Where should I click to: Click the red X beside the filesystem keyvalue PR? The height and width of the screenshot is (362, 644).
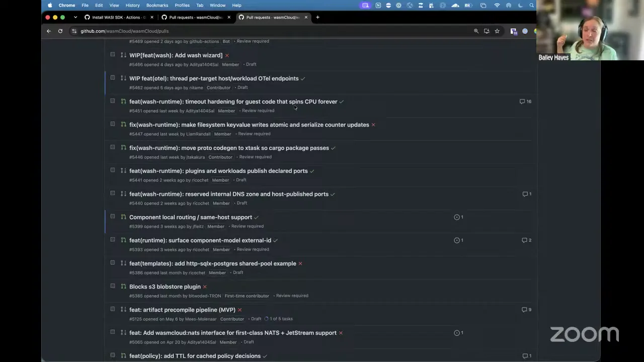(x=373, y=125)
